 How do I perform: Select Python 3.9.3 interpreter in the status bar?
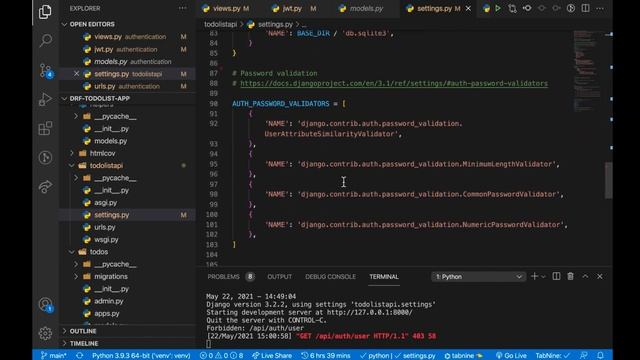[141, 355]
